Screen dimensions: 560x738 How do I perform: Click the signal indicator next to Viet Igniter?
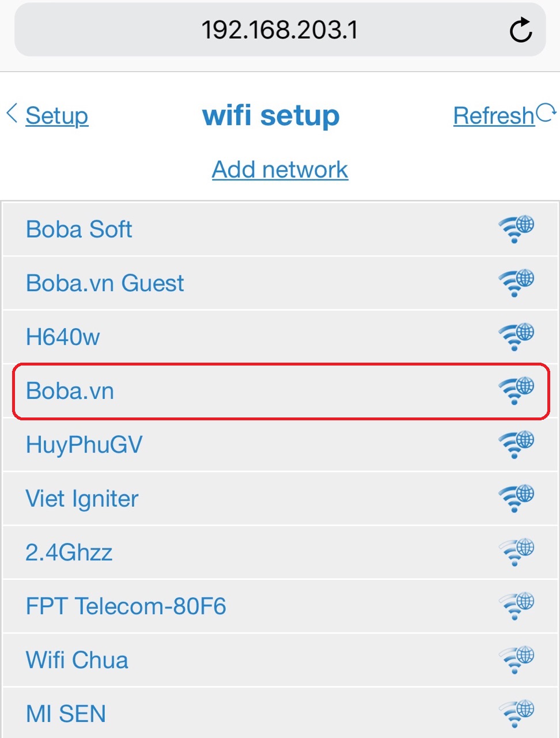coord(516,499)
